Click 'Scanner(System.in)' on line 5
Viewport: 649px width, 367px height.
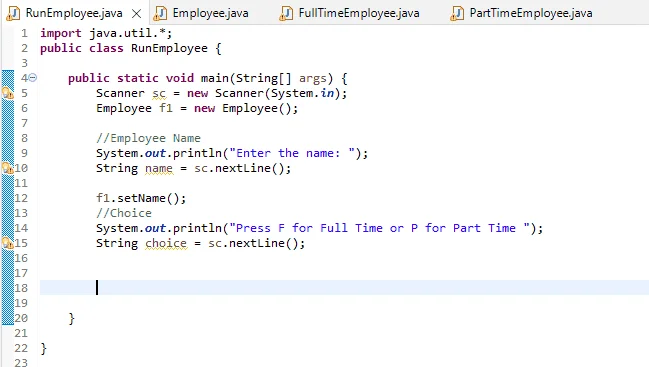pos(277,93)
